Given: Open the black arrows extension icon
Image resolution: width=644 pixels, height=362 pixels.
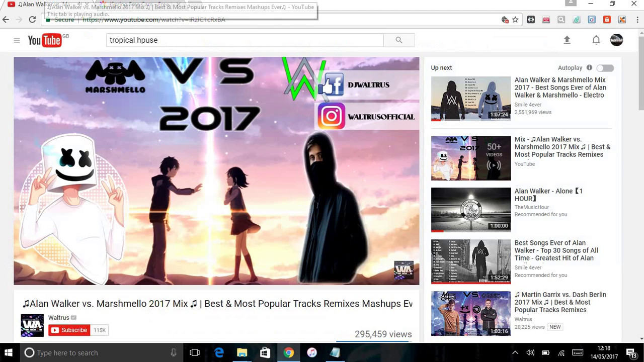Looking at the screenshot, I should pyautogui.click(x=531, y=20).
